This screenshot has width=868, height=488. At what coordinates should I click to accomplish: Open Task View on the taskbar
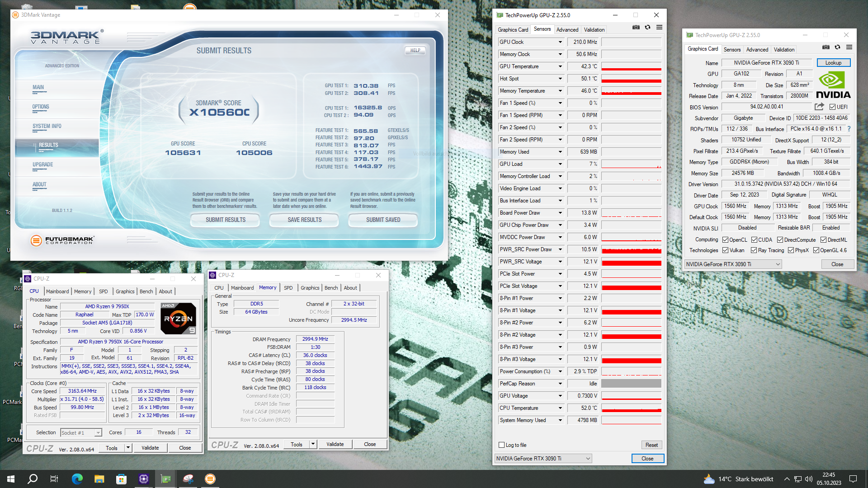(x=54, y=479)
